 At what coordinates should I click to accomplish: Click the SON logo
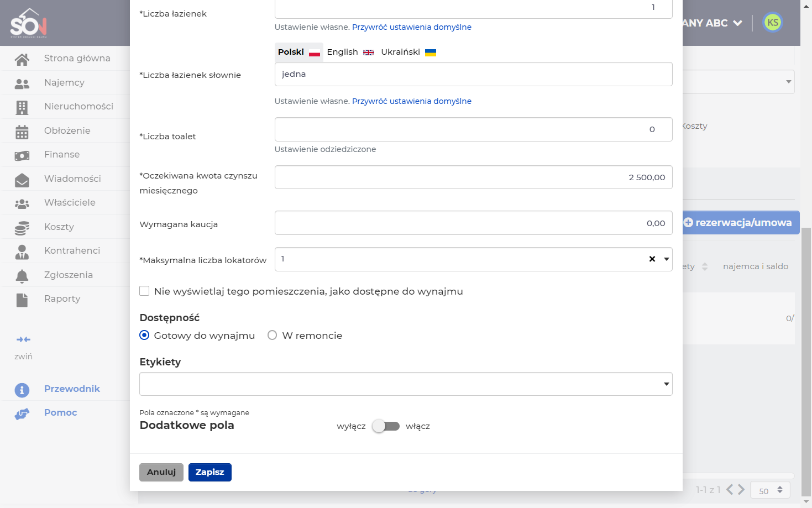tap(28, 23)
